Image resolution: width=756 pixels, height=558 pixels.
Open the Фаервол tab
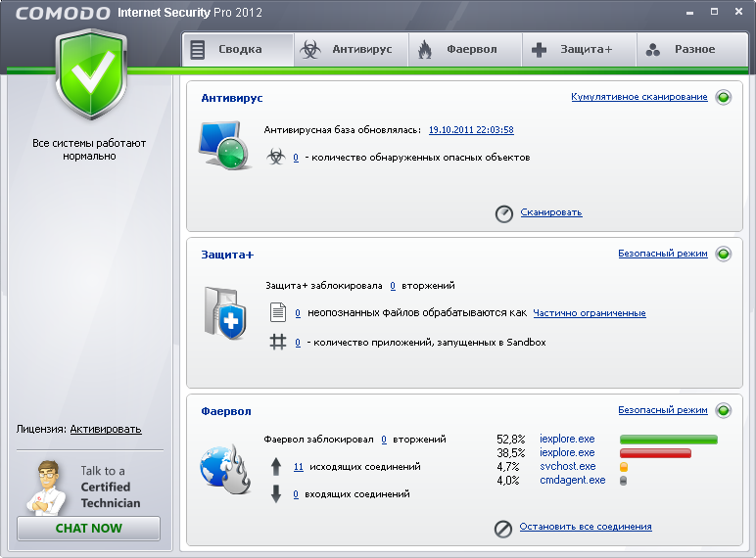[x=465, y=49]
